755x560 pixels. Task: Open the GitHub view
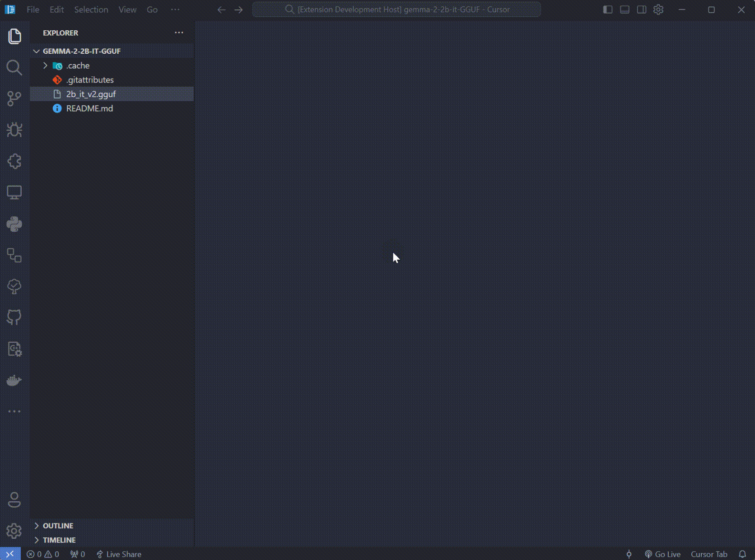(14, 317)
